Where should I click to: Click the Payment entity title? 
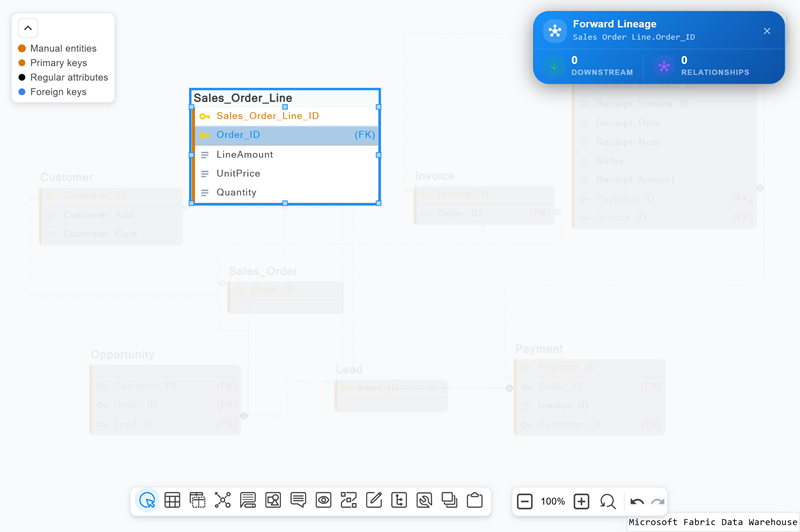[539, 349]
